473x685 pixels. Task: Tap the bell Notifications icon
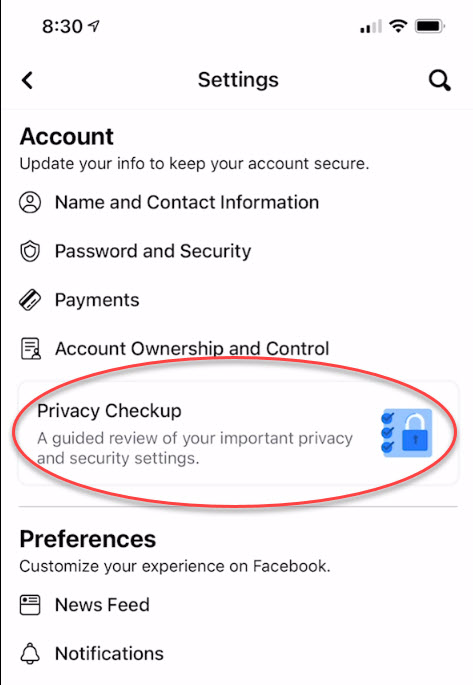30,654
